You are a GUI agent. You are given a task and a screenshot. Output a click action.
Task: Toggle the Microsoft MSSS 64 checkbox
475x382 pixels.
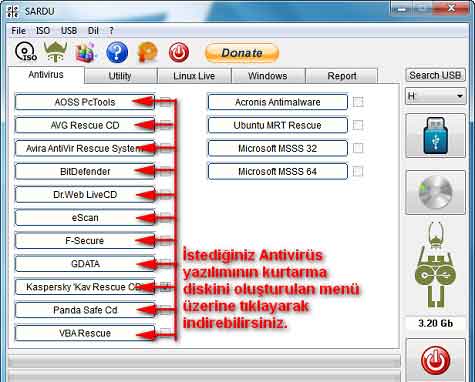click(358, 171)
